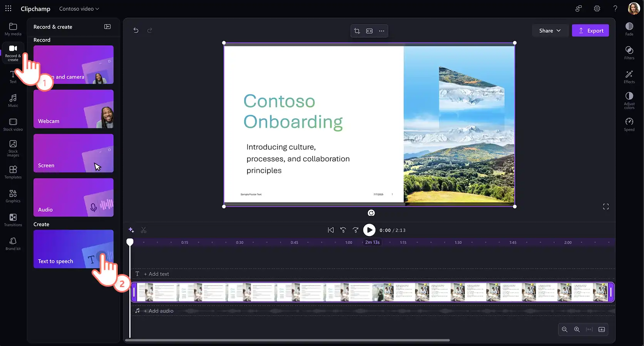The width and height of the screenshot is (644, 346).
Task: Click the rotate handle below the preview
Action: tap(371, 213)
